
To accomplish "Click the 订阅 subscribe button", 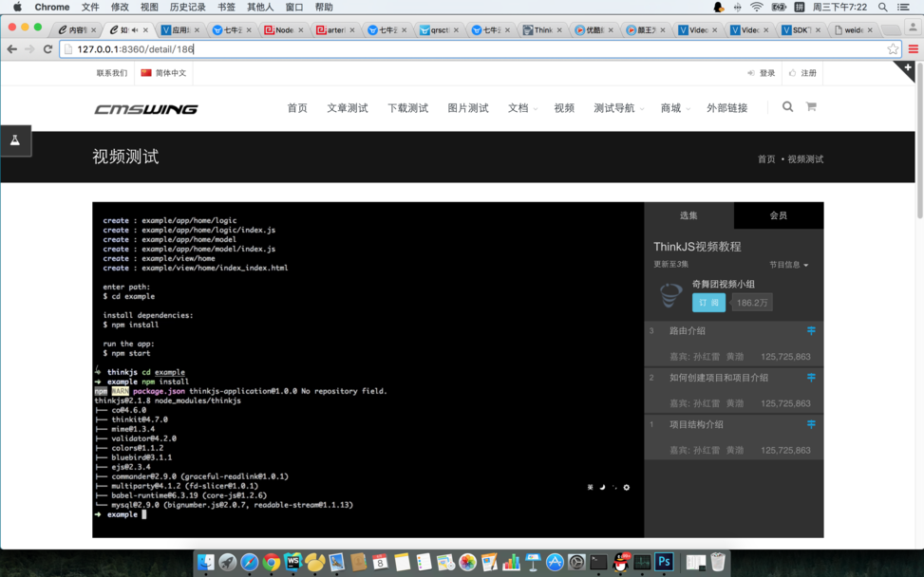I will click(x=708, y=303).
